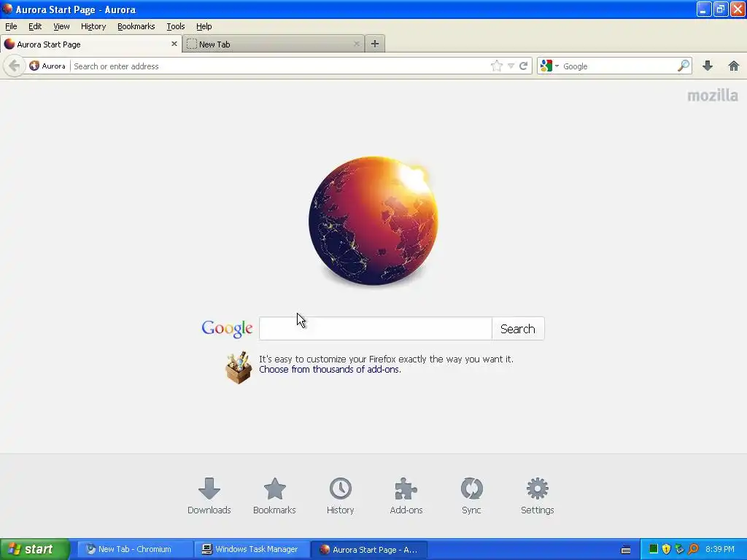Switch to Windows Task Manager taskbar item
The image size is (747, 560).
pyautogui.click(x=252, y=549)
